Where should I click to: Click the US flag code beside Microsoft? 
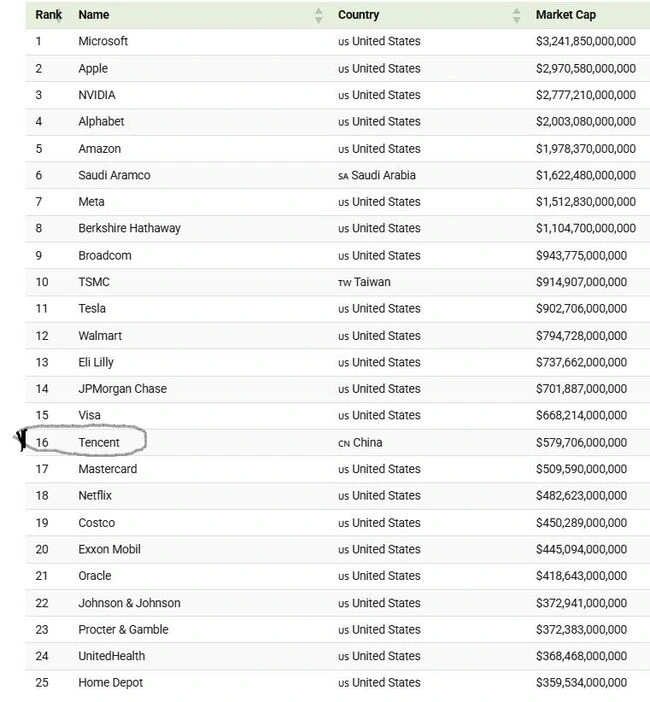tap(343, 42)
